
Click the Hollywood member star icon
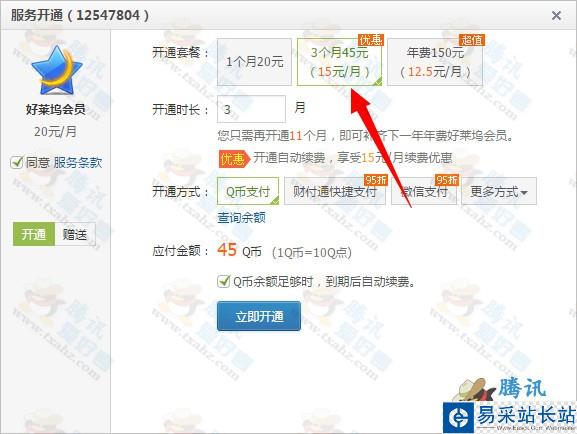[x=57, y=70]
